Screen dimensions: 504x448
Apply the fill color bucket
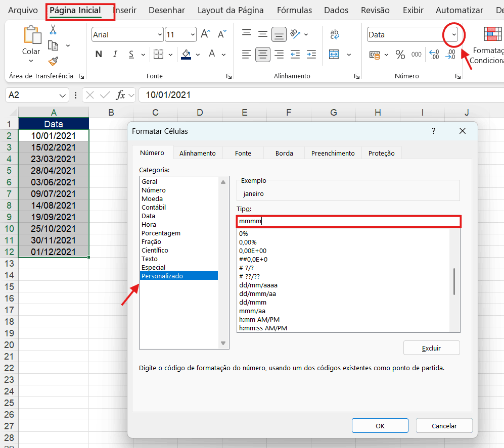(x=186, y=54)
